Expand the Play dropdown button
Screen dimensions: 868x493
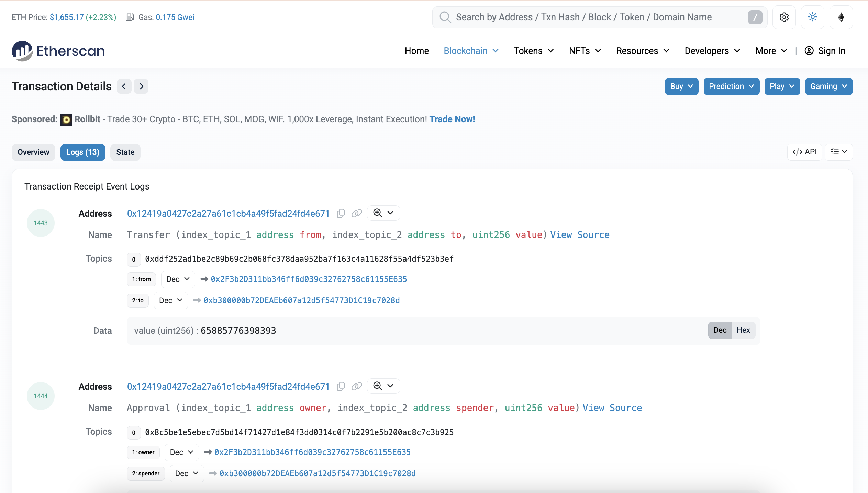782,87
